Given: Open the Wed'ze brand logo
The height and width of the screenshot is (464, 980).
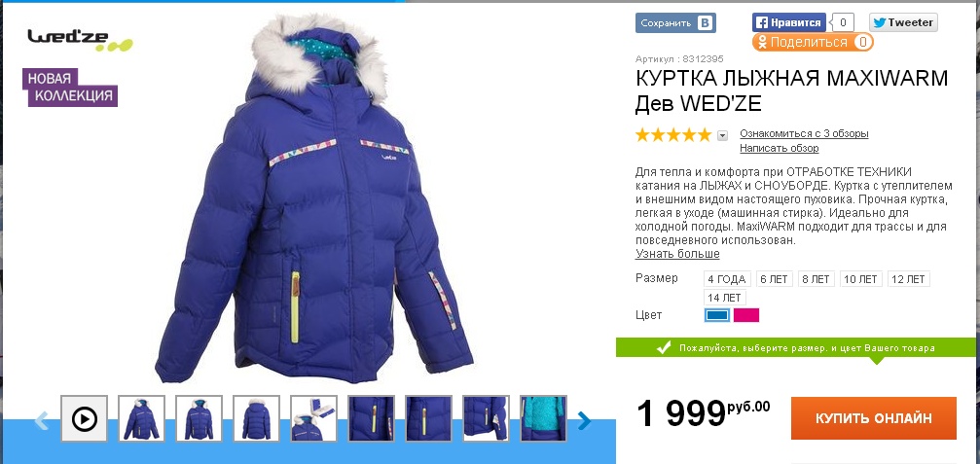Looking at the screenshot, I should point(80,39).
